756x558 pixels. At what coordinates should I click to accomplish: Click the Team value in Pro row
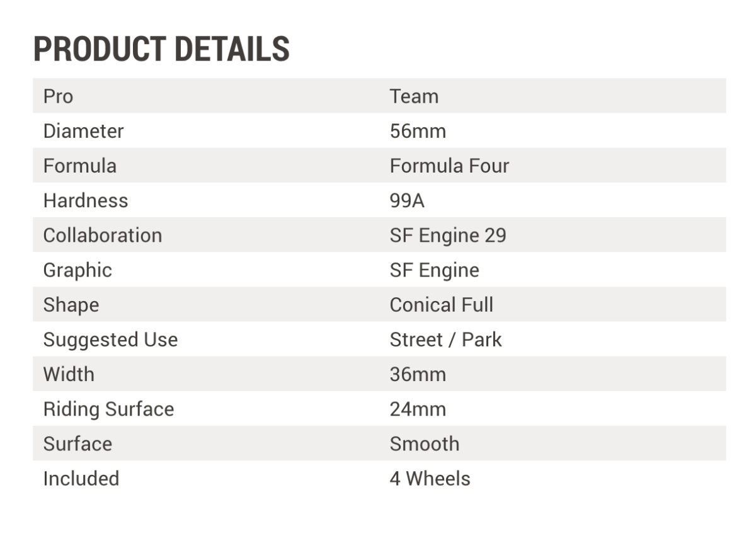[414, 96]
